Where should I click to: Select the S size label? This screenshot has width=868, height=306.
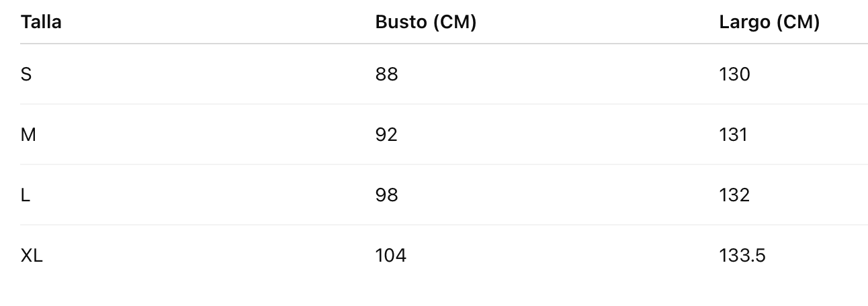click(26, 74)
